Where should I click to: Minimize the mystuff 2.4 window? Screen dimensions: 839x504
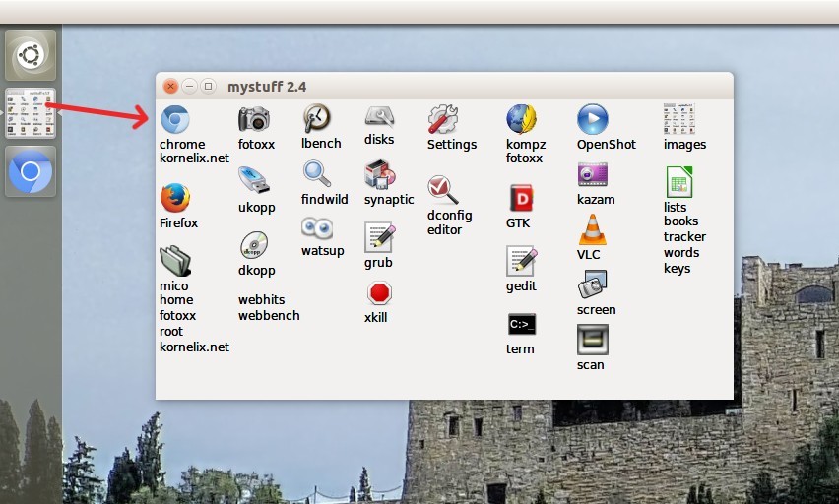(189, 87)
